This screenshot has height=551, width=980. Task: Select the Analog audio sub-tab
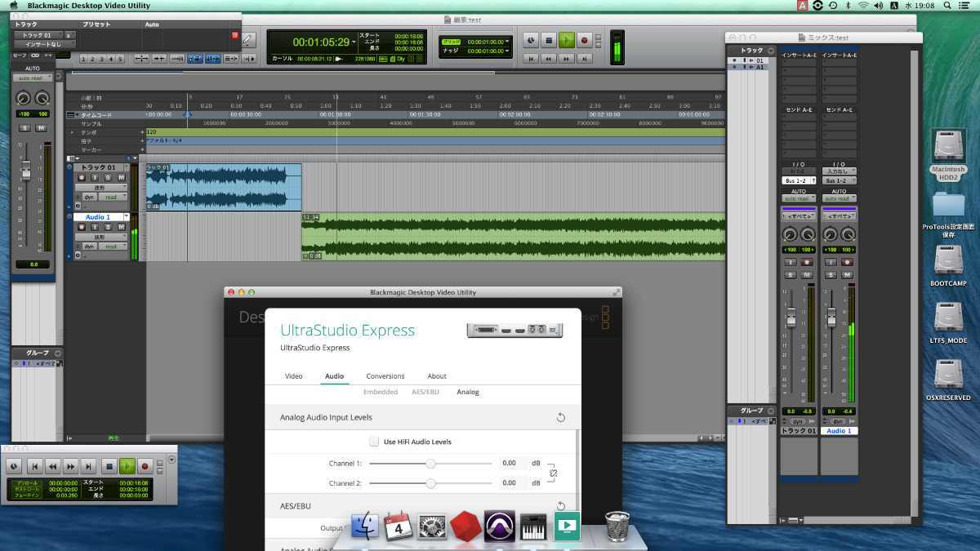pos(468,392)
